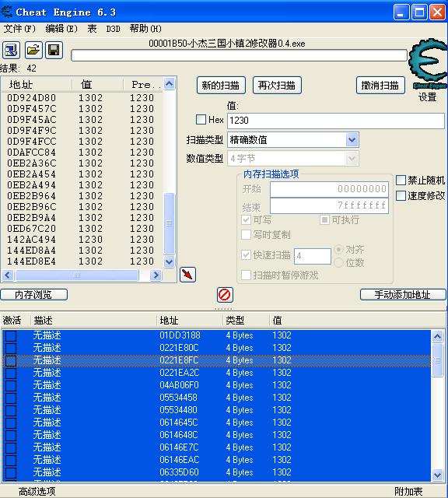Select address table row 06335D60

point(216,472)
